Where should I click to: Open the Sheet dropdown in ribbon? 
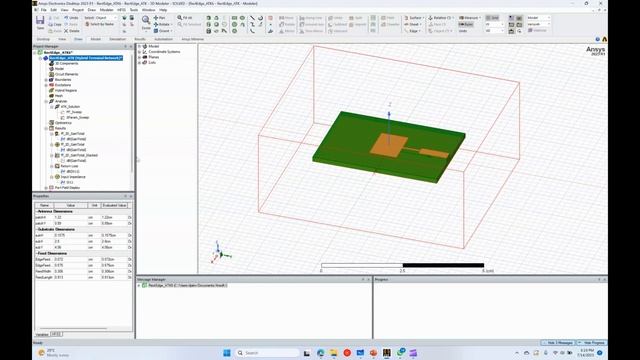413,24
